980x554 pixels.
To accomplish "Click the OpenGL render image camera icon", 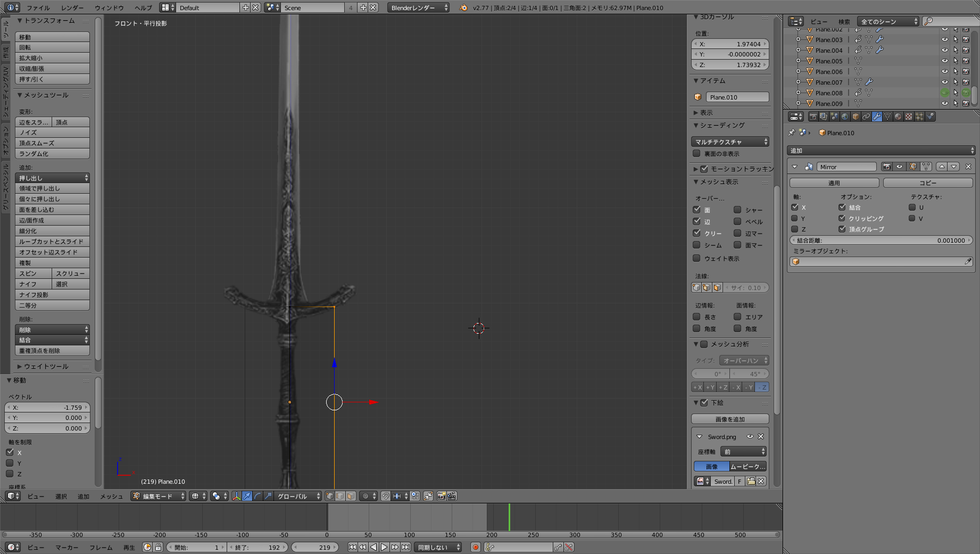I will pyautogui.click(x=441, y=496).
